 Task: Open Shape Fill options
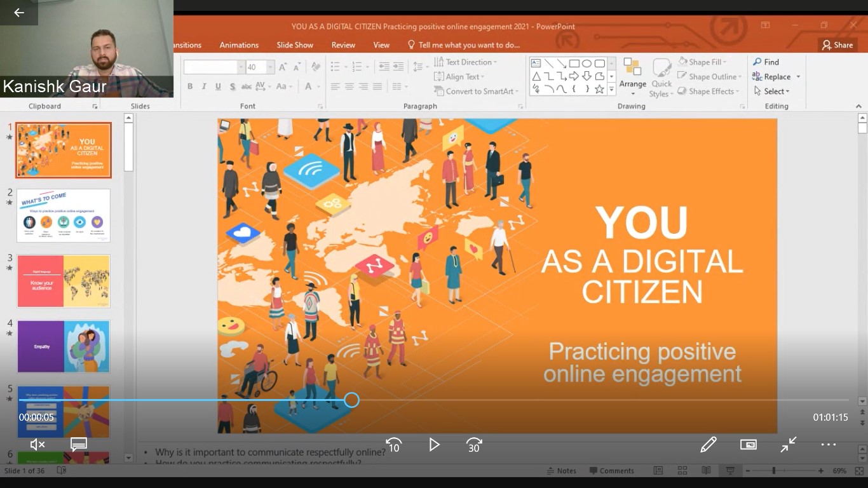pos(702,62)
